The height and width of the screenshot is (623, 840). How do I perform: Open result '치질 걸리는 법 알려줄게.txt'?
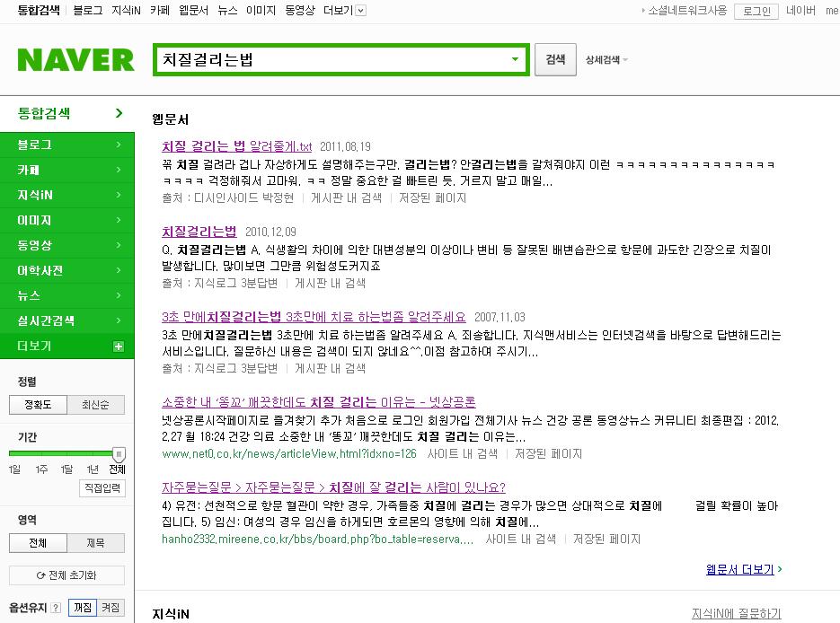(237, 146)
